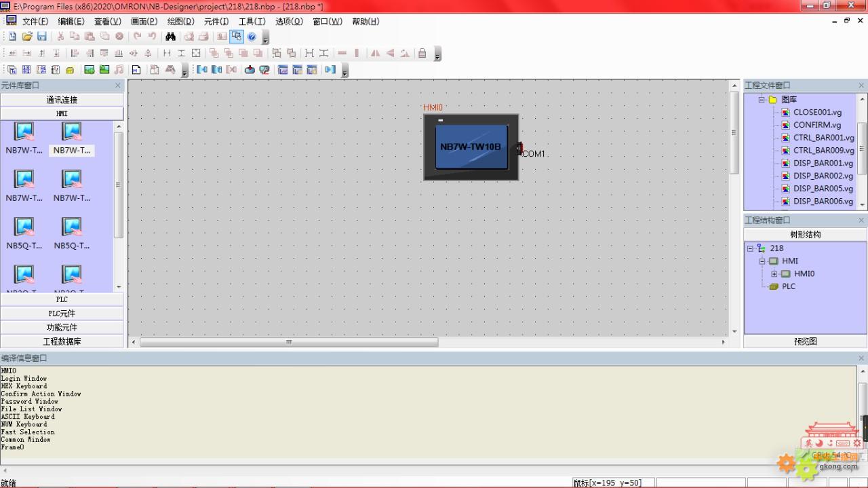Click the Make Same Size icon
Screen dimensions: 868x488
(196, 53)
